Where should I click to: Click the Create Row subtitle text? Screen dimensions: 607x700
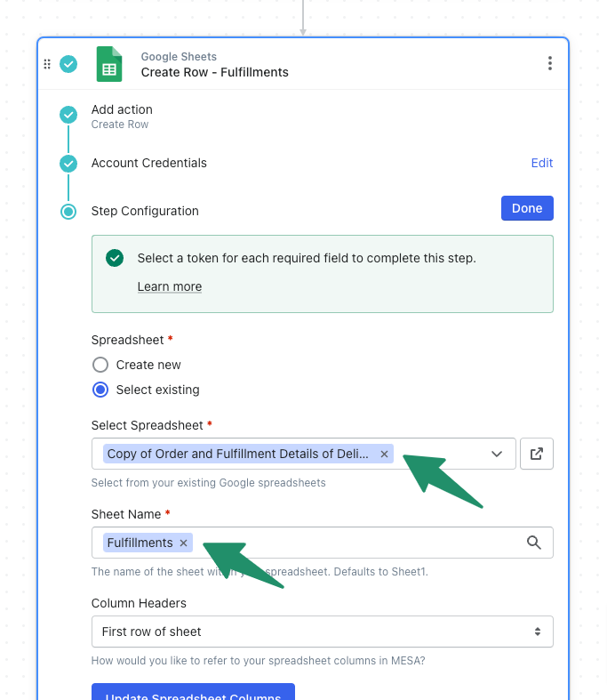point(119,125)
